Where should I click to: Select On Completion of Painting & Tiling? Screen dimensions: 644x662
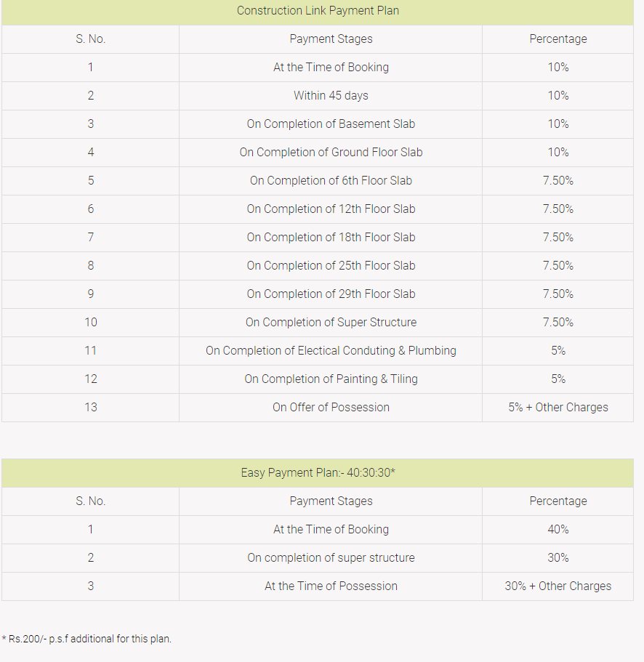pyautogui.click(x=331, y=379)
